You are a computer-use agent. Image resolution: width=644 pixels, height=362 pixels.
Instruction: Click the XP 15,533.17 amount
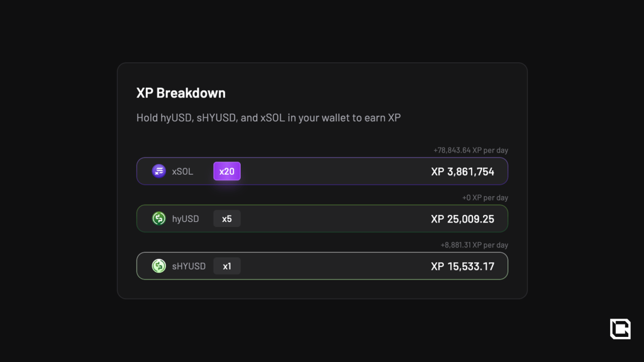[463, 266]
